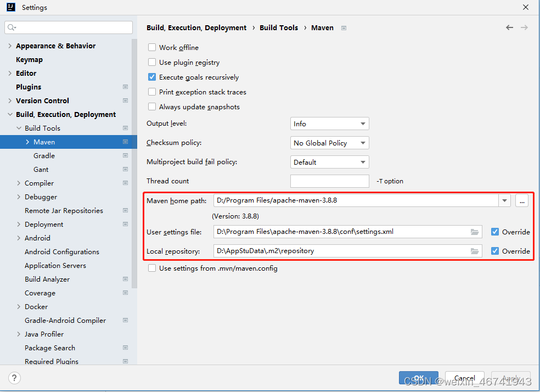Click the Apply button
540x392 pixels.
tap(511, 378)
